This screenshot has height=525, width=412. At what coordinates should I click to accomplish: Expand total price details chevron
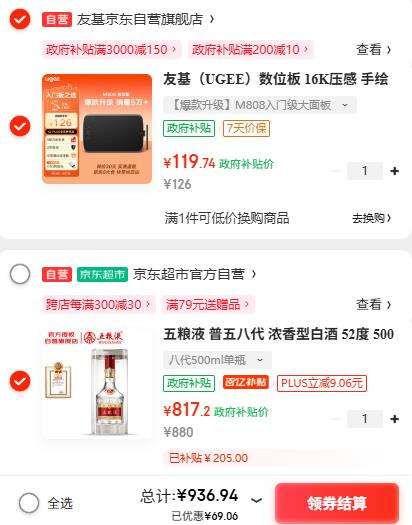(256, 500)
